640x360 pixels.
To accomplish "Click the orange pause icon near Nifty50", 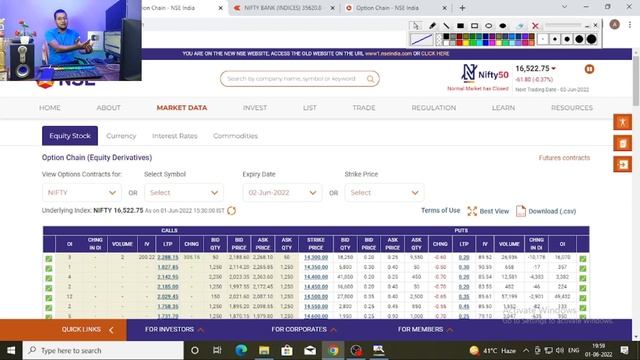I will pyautogui.click(x=589, y=69).
